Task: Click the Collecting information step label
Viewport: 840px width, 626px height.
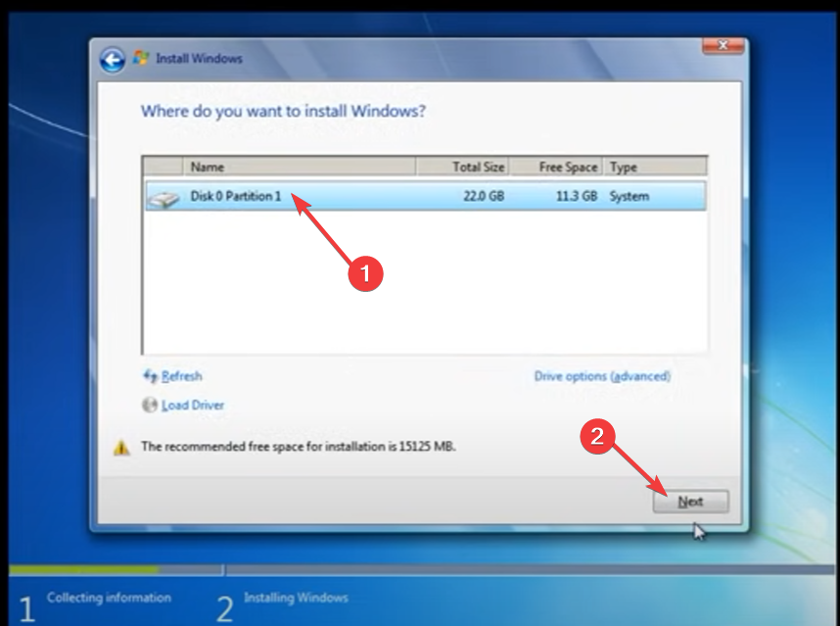Action: (109, 598)
